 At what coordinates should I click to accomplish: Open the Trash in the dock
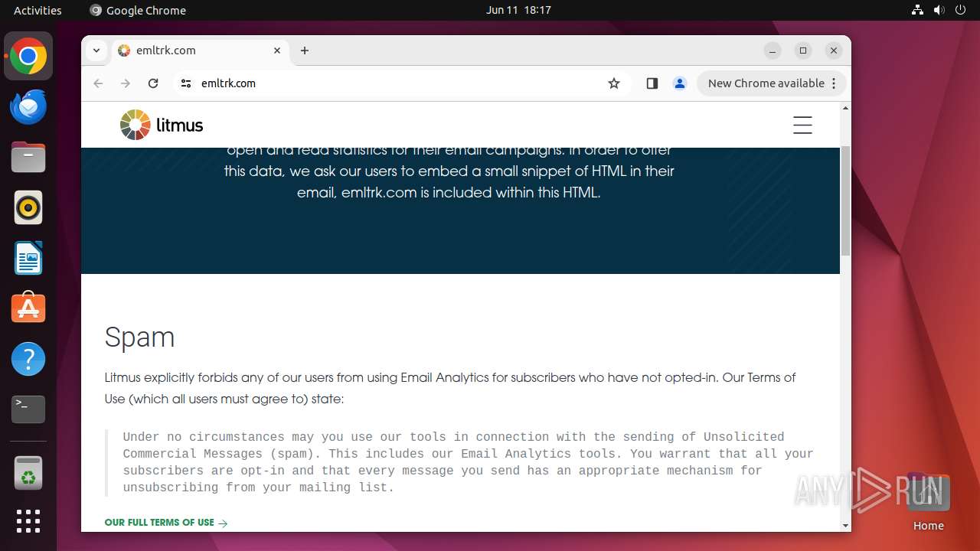tap(28, 473)
